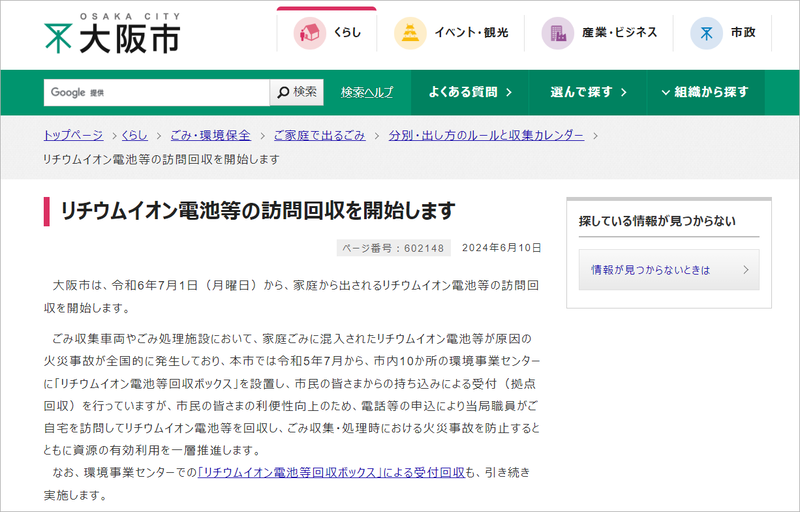Click the pink house くらし icon
This screenshot has height=512, width=800.
tap(309, 33)
